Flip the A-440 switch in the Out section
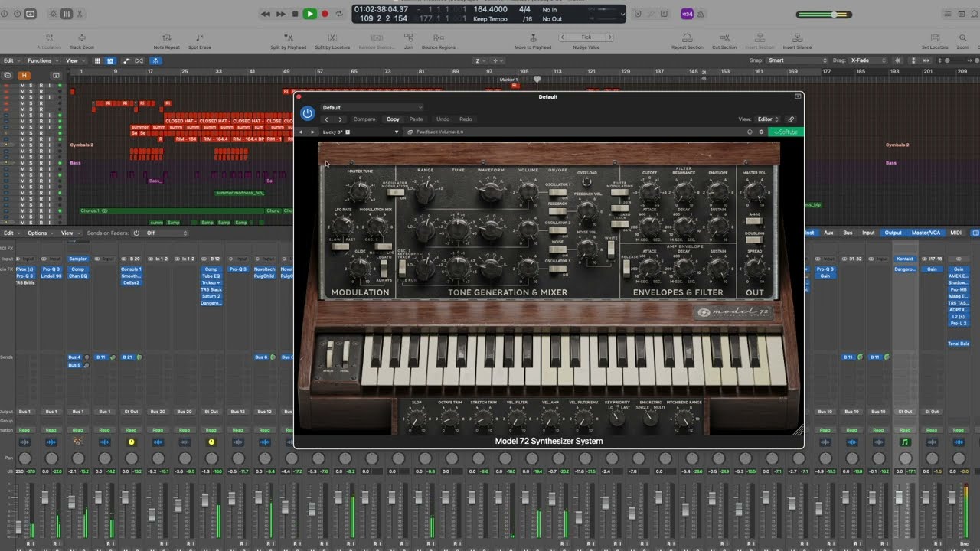The width and height of the screenshot is (980, 551). click(x=753, y=221)
